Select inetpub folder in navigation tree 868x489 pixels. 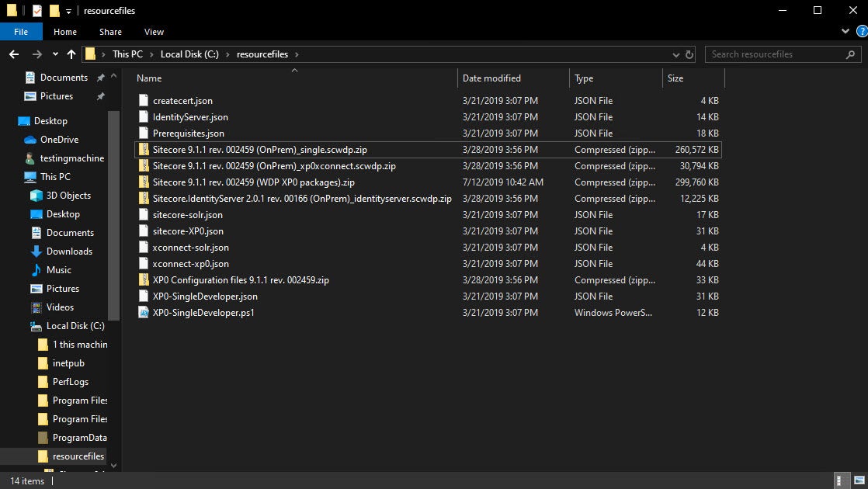point(68,363)
